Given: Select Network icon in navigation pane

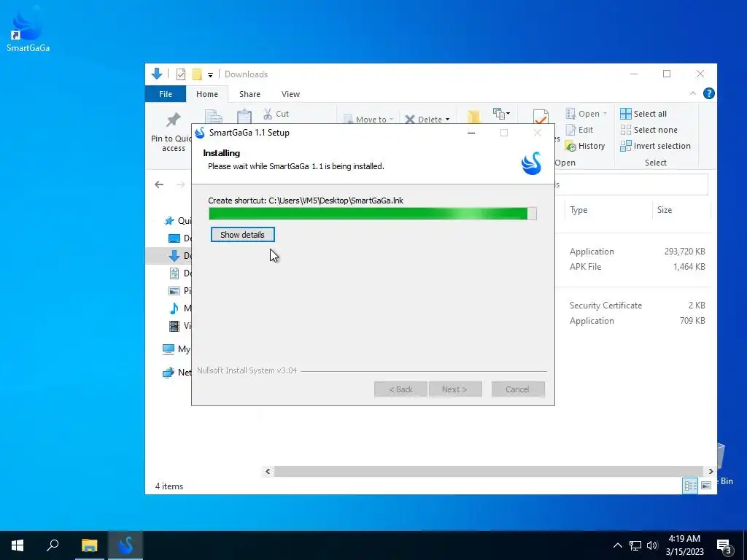Looking at the screenshot, I should tap(169, 373).
